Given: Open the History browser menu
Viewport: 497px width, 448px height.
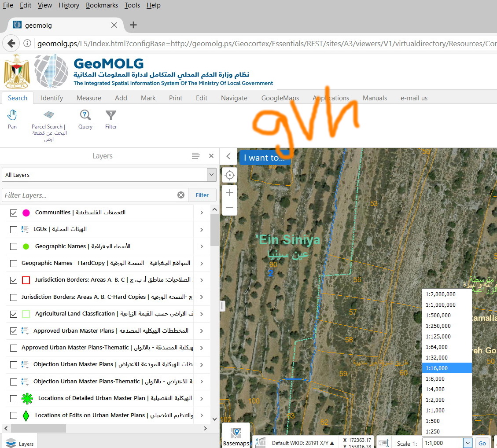Looking at the screenshot, I should [69, 5].
